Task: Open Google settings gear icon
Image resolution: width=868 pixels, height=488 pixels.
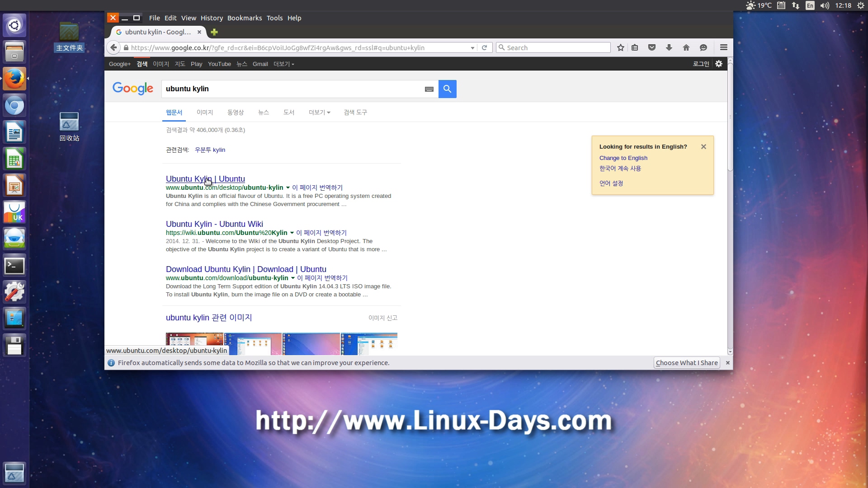Action: [719, 64]
